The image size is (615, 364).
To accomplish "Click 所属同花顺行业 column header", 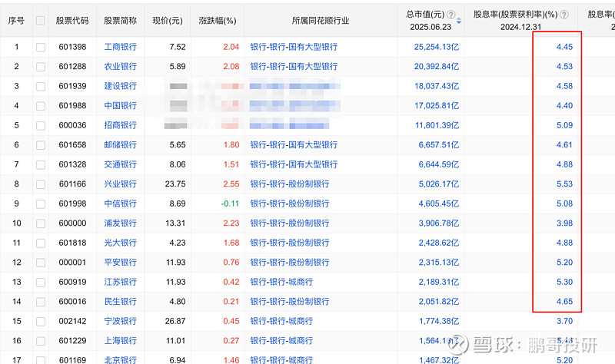I will coord(321,21).
